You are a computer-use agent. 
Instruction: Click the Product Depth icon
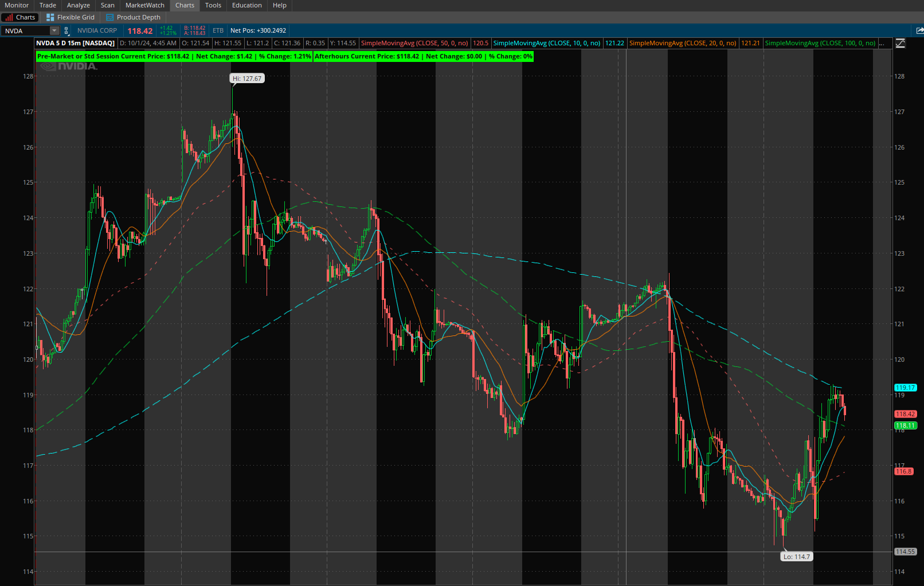click(110, 17)
